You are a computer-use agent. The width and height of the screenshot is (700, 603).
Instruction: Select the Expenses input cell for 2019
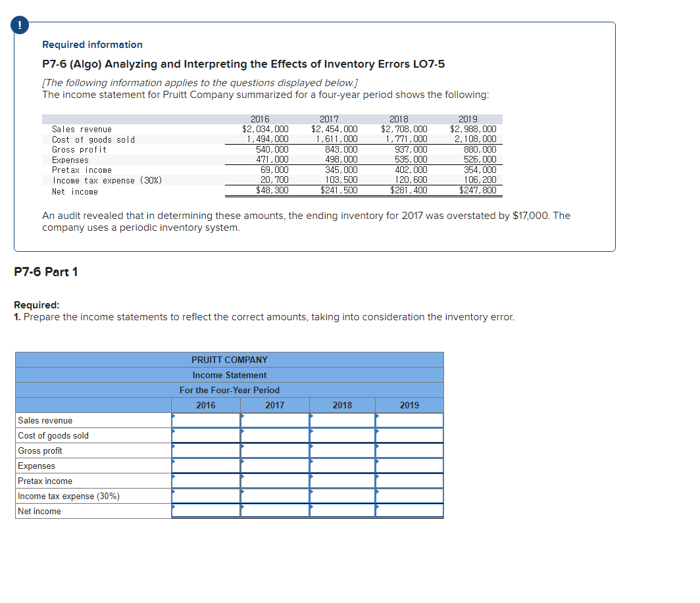tap(409, 466)
